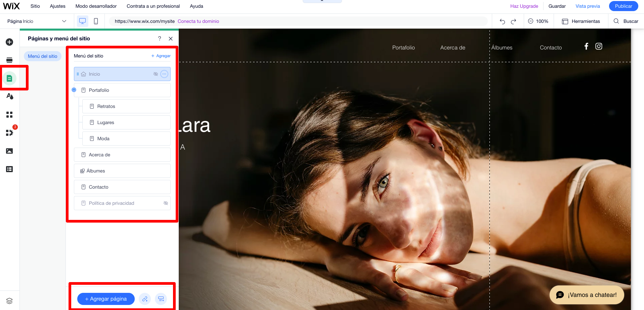The height and width of the screenshot is (310, 644).
Task: Open the Add Elements panel
Action: pyautogui.click(x=9, y=42)
